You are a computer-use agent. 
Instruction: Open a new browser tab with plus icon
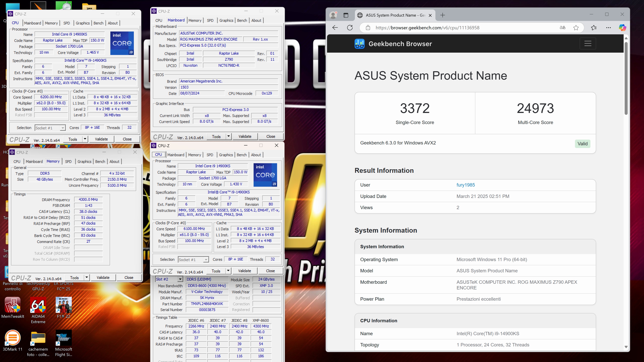point(443,15)
